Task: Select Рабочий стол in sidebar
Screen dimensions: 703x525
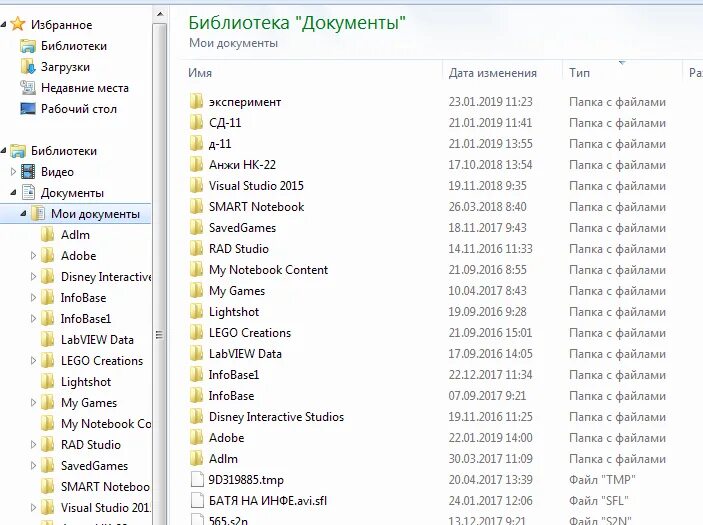Action: click(x=79, y=109)
